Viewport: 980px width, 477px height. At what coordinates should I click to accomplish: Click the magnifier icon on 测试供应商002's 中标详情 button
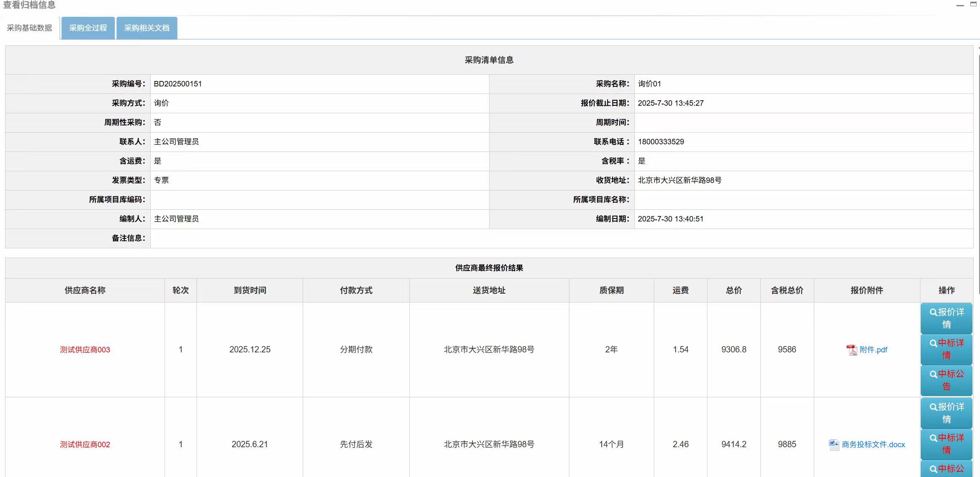click(x=933, y=439)
